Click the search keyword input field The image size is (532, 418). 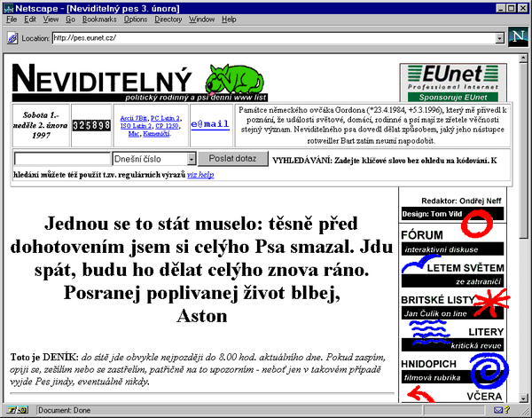[62, 159]
